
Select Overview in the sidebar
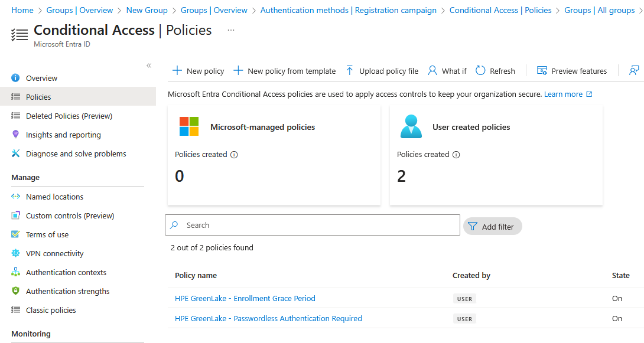41,78
